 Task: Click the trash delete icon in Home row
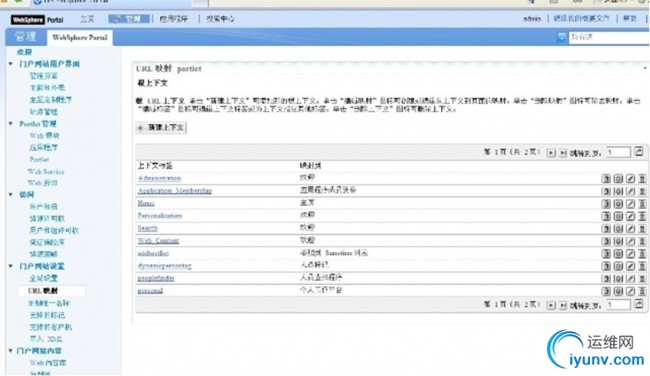(x=642, y=204)
